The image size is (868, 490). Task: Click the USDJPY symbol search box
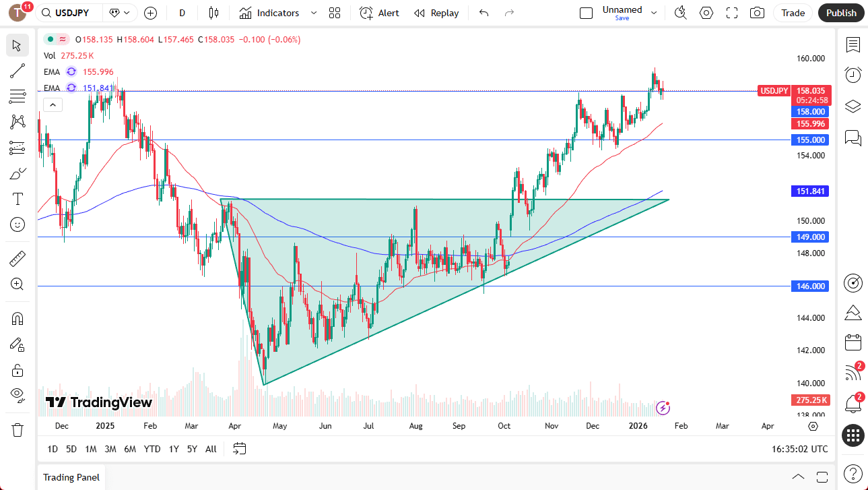pos(69,13)
